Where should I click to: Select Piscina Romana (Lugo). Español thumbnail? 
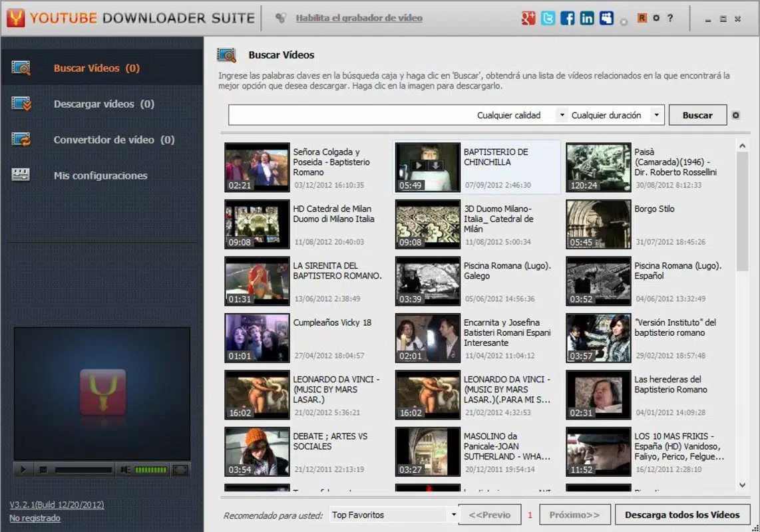[x=598, y=281]
